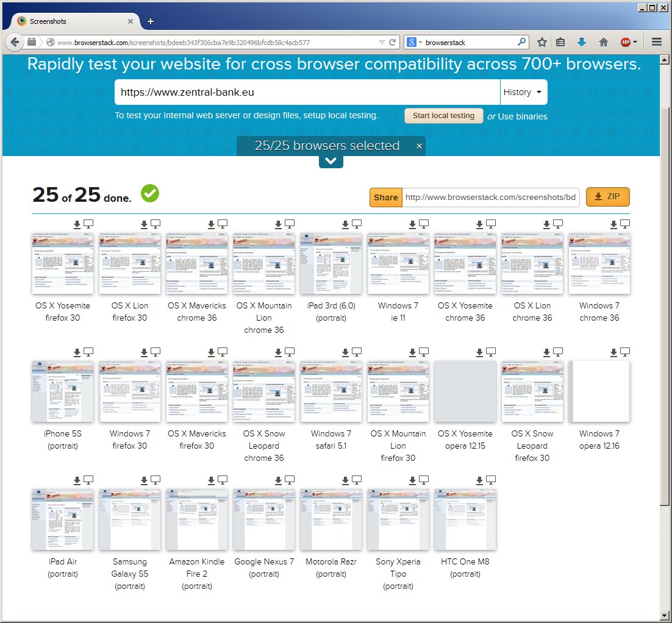Screen dimensions: 672x623
Task: Open the Motorola Razr portrait thumbnail
Action: [331, 519]
